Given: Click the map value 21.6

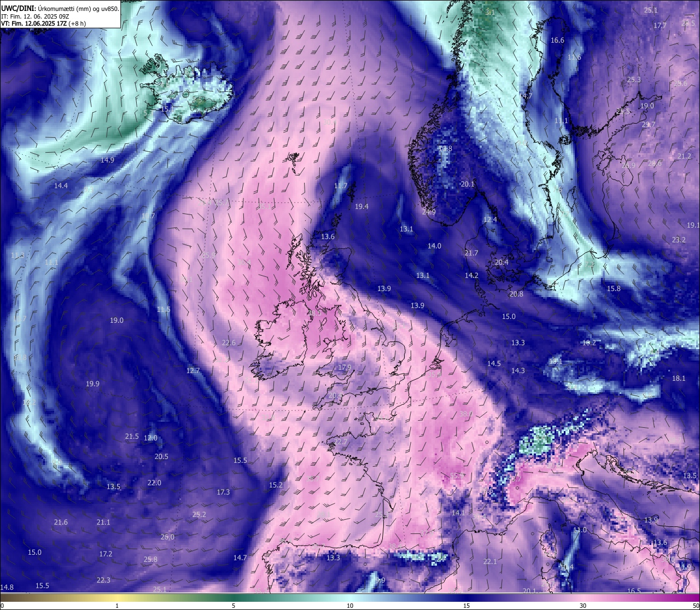Looking at the screenshot, I should (x=61, y=522).
